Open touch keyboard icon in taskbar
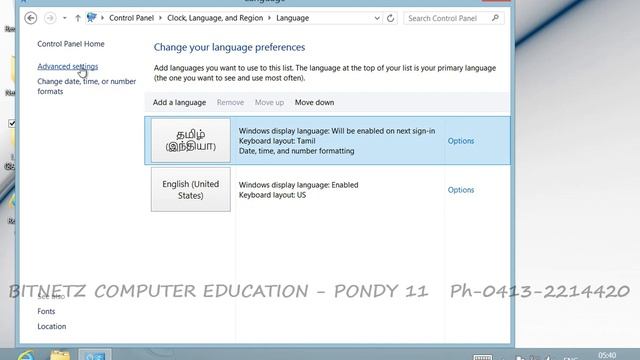The height and width of the screenshot is (360, 640). point(482,358)
